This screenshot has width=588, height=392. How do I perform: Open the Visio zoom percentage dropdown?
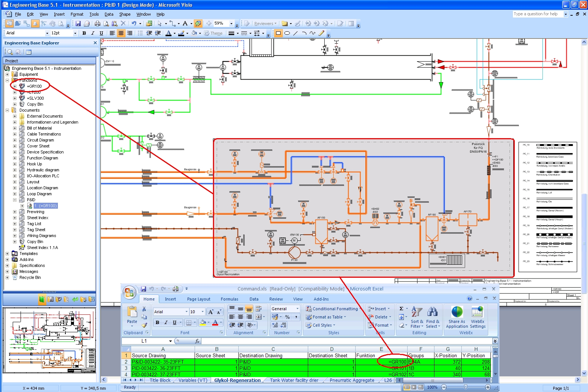(231, 24)
